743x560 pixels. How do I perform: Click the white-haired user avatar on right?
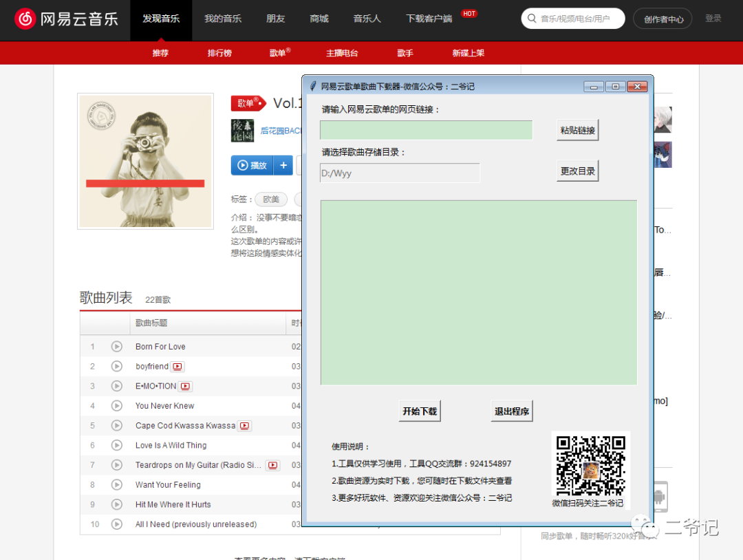pos(663,120)
